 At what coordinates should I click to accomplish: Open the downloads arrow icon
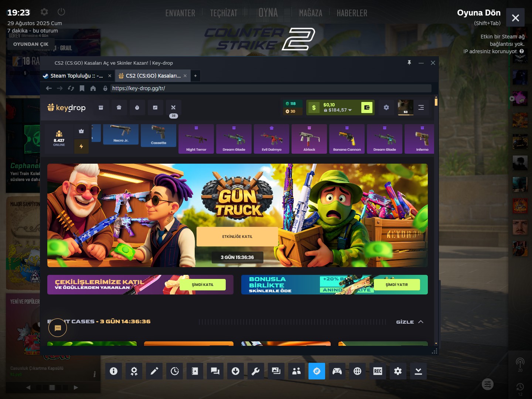pos(235,371)
